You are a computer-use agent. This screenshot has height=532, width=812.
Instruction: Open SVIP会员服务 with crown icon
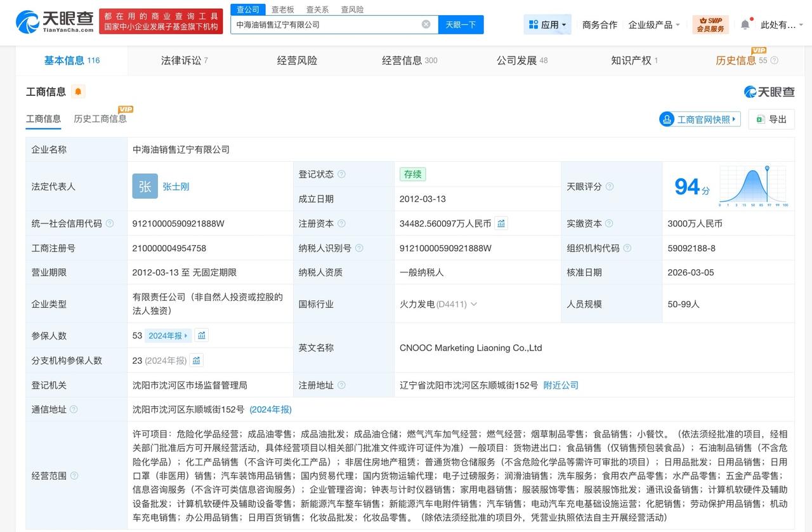pyautogui.click(x=710, y=23)
